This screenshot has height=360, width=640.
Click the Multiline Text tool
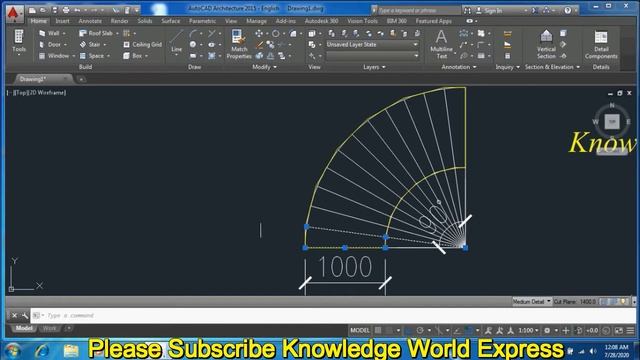441,44
